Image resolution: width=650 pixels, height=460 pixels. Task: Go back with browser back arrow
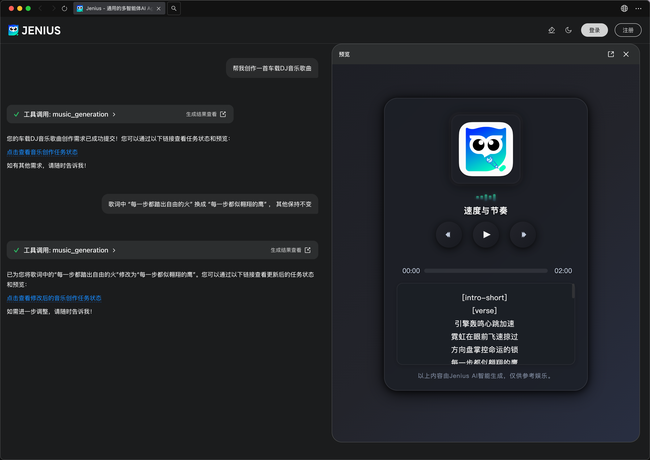click(40, 8)
